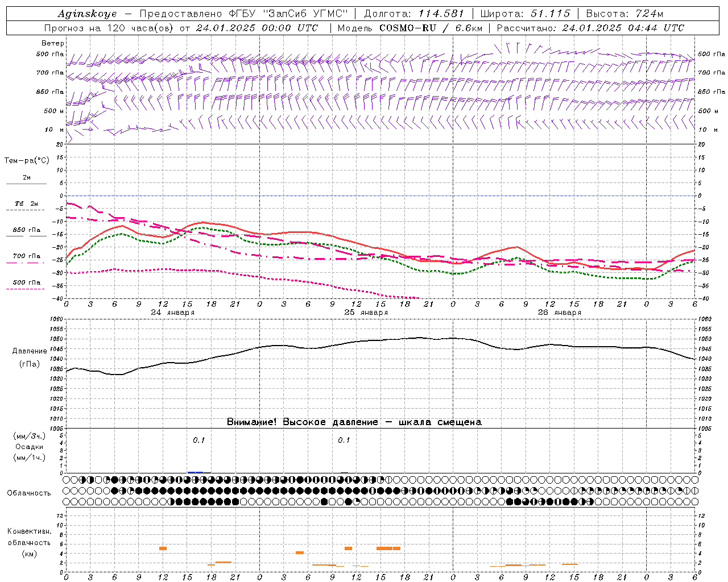Click the Конвективн. convective cloud label
The image size is (728, 582).
(29, 531)
